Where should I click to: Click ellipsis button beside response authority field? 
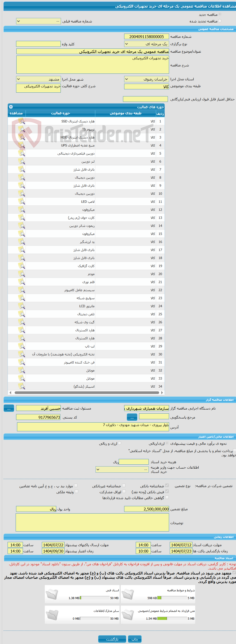click(132, 417)
